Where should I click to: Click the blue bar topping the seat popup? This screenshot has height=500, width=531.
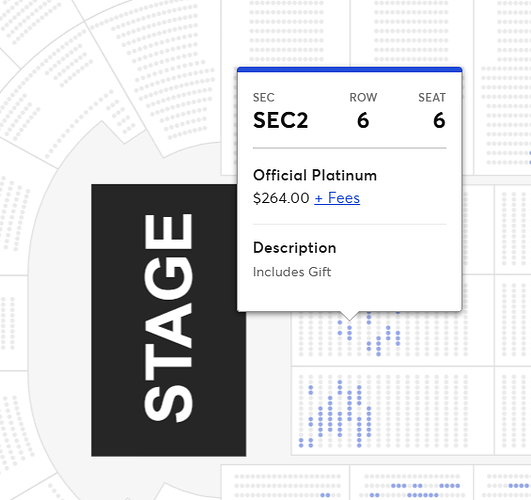point(349,69)
